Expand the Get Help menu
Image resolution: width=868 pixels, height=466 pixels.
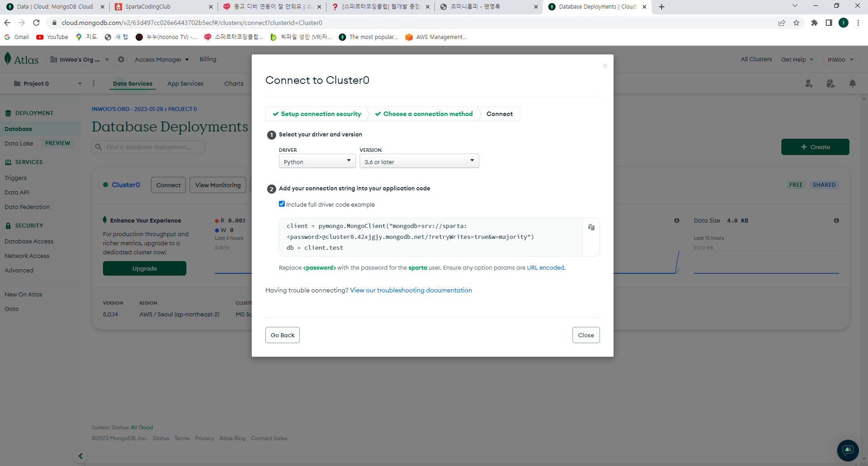point(797,59)
